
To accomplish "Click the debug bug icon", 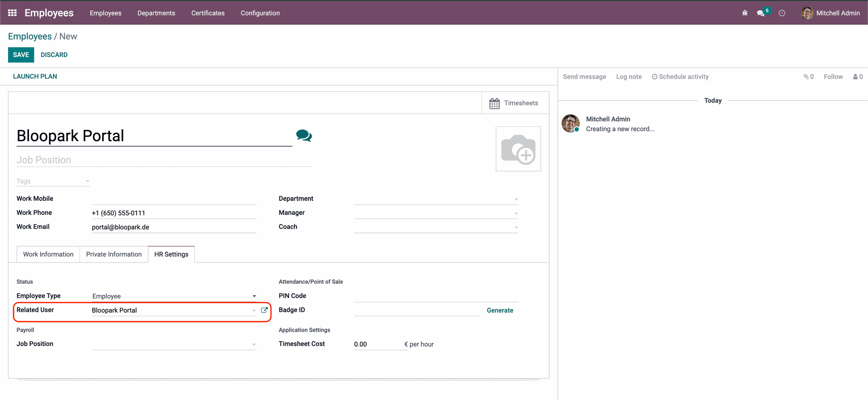I will [x=745, y=13].
